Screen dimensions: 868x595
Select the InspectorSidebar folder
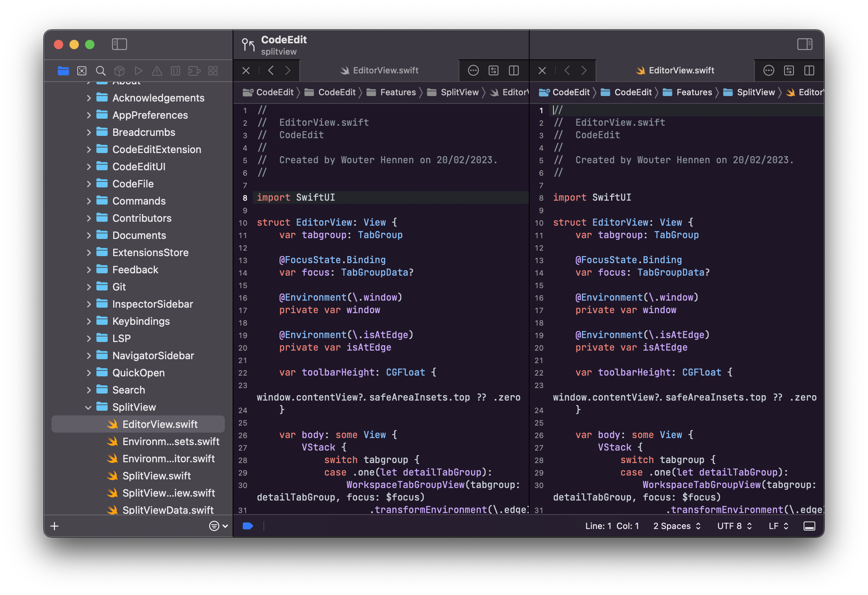tap(139, 304)
